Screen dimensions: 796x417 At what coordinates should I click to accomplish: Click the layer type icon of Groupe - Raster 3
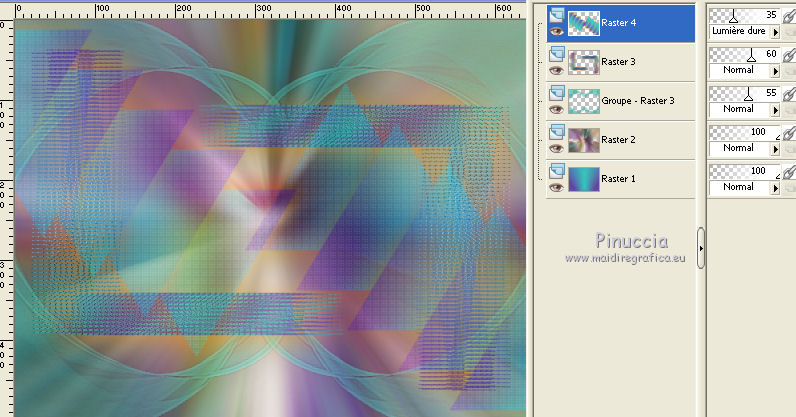coord(557,93)
